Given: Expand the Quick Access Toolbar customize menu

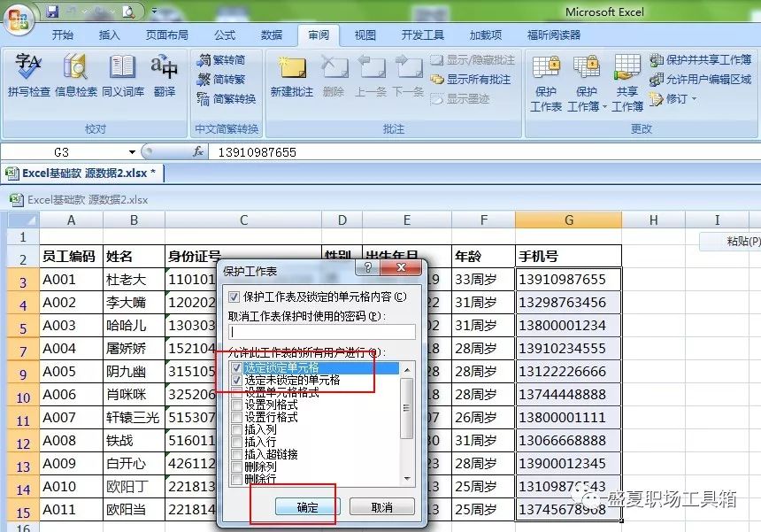Looking at the screenshot, I should click(x=155, y=12).
